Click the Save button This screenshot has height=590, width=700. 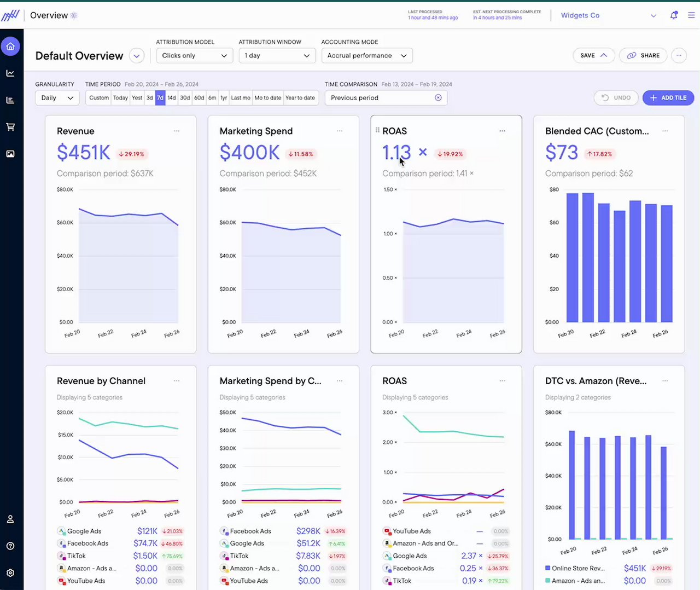tap(594, 55)
